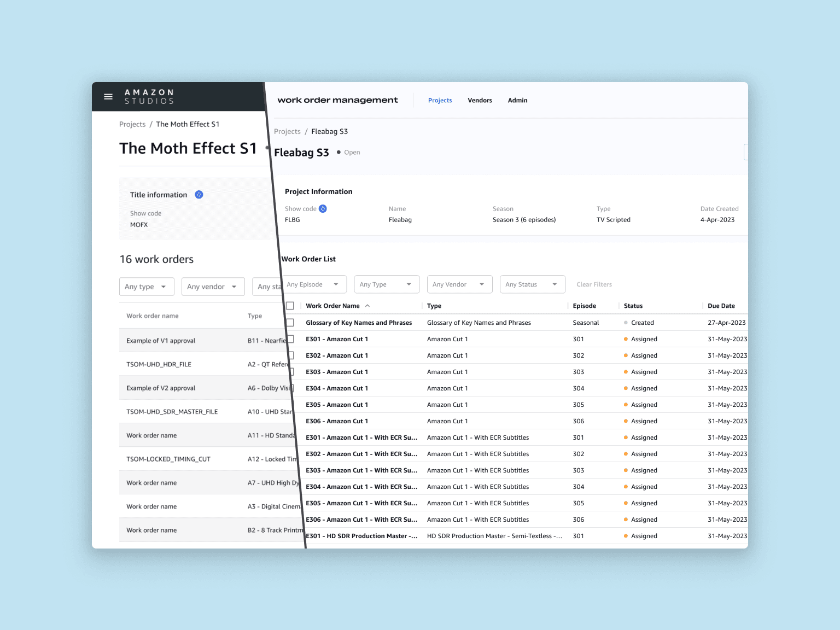Screen dimensions: 840x630
Task: Click the sort arrow on Work Order Name
Action: [368, 306]
